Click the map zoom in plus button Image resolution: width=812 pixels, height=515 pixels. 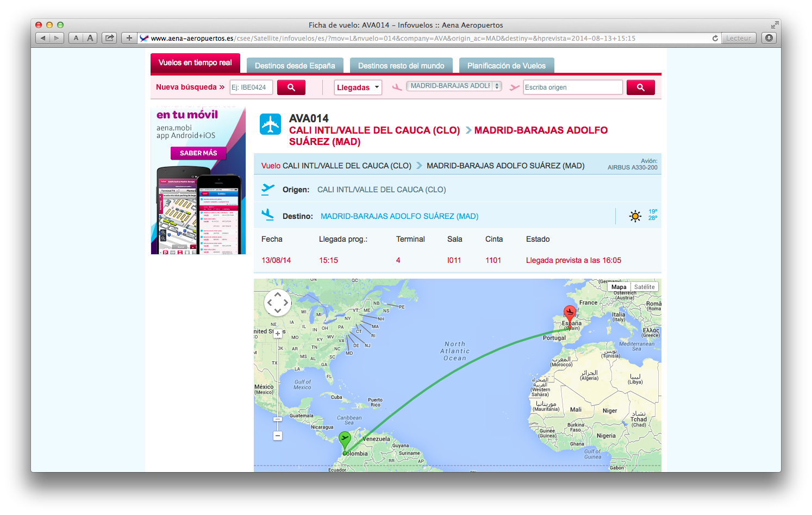(x=278, y=334)
